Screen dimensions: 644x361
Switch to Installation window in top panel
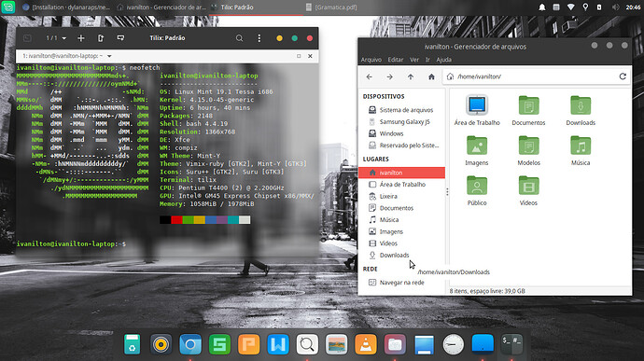[x=66, y=7]
